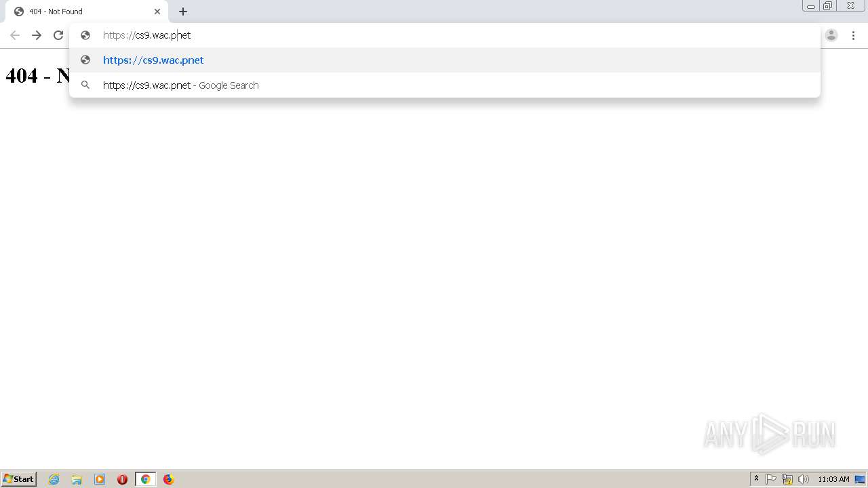
Task: Open Opera browser from taskbar
Action: tap(122, 479)
